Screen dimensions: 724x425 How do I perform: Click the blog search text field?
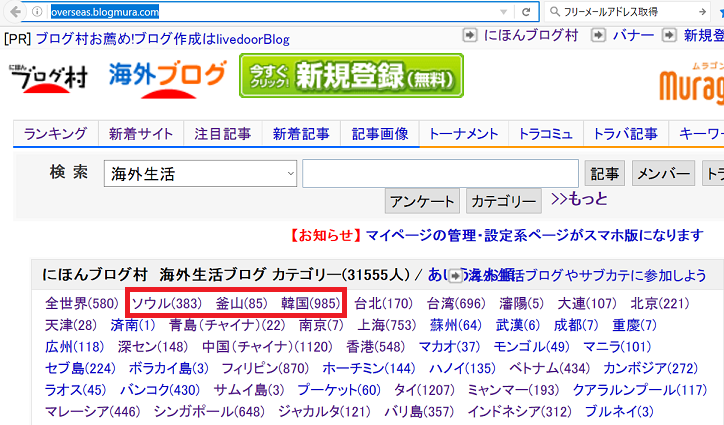point(440,174)
